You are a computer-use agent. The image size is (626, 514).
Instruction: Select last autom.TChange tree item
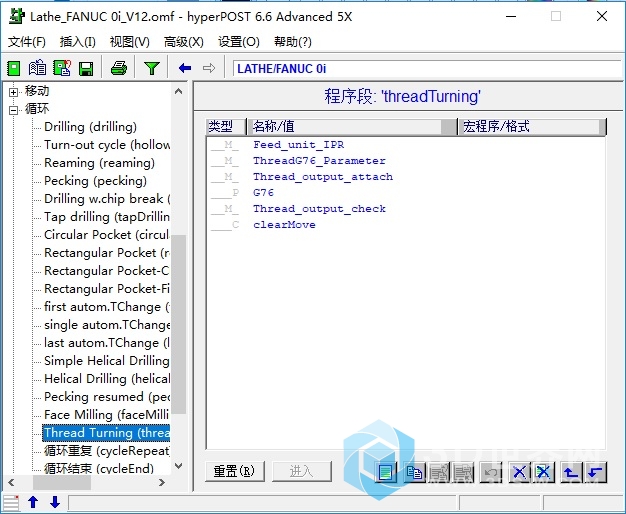coord(107,343)
